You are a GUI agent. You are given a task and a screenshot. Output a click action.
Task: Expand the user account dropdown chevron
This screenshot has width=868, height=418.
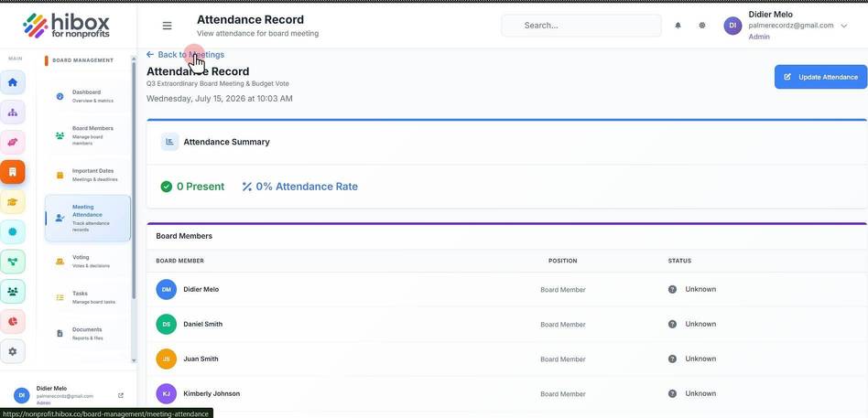pyautogui.click(x=843, y=26)
